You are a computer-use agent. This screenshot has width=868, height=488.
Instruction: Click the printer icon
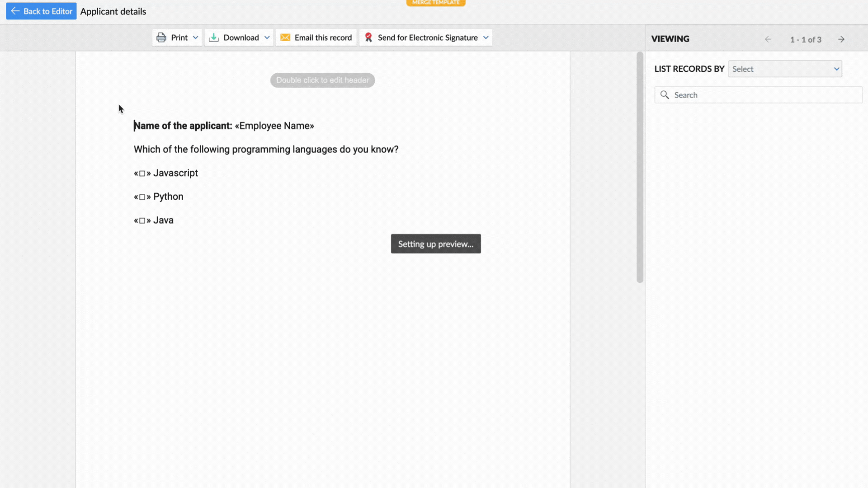tap(161, 38)
